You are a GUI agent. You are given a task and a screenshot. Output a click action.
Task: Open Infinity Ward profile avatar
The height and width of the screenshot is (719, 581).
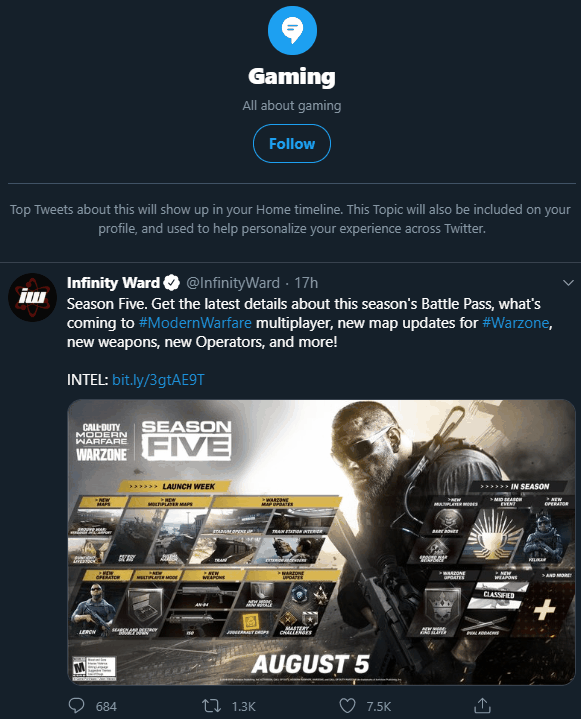click(x=32, y=297)
